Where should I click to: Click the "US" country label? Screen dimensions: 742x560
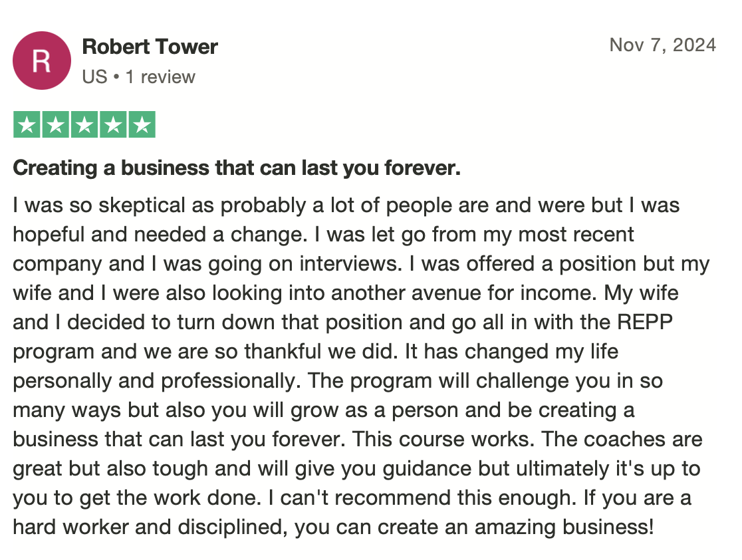94,76
